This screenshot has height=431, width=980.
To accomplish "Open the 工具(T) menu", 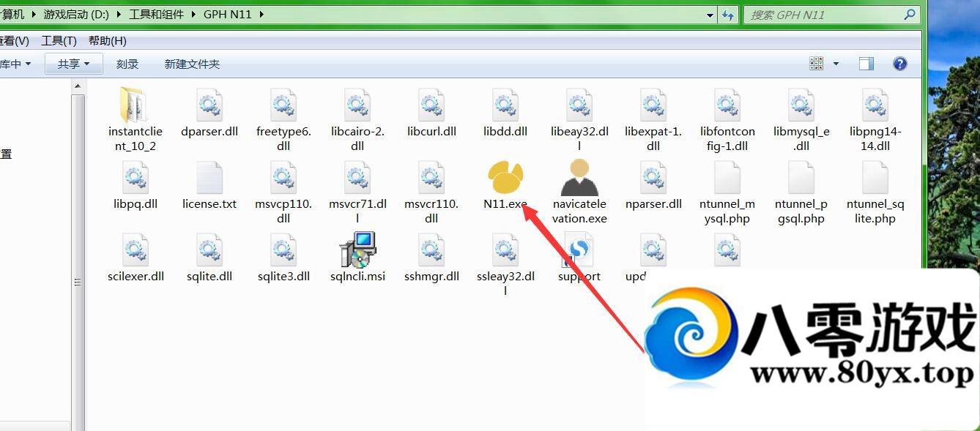I will 59,40.
